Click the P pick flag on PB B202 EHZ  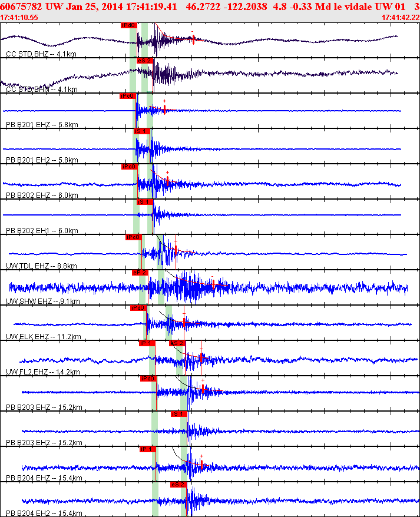click(x=129, y=167)
